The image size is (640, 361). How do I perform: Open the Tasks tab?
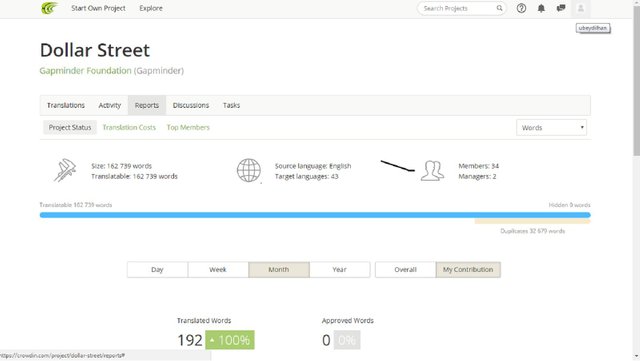[231, 105]
